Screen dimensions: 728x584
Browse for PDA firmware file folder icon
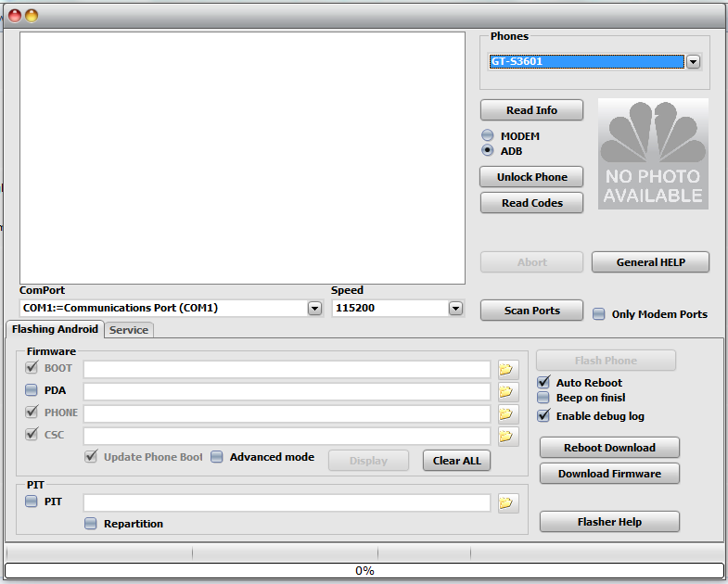coord(508,392)
